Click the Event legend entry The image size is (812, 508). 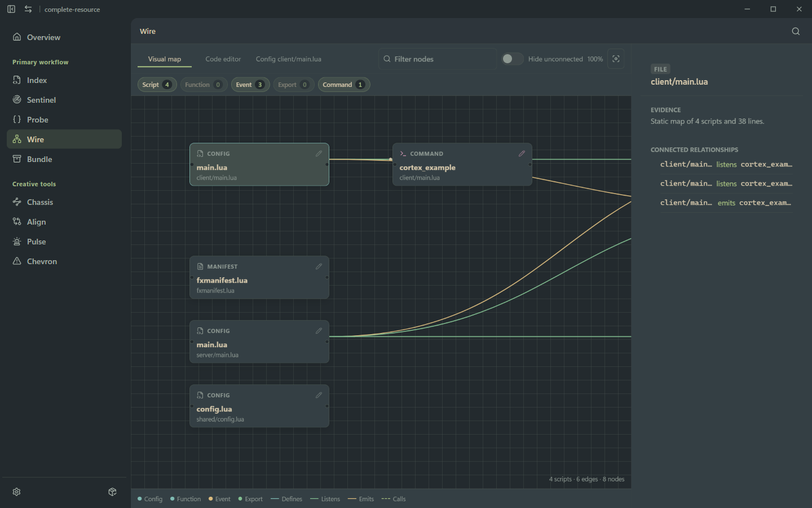[x=219, y=499]
